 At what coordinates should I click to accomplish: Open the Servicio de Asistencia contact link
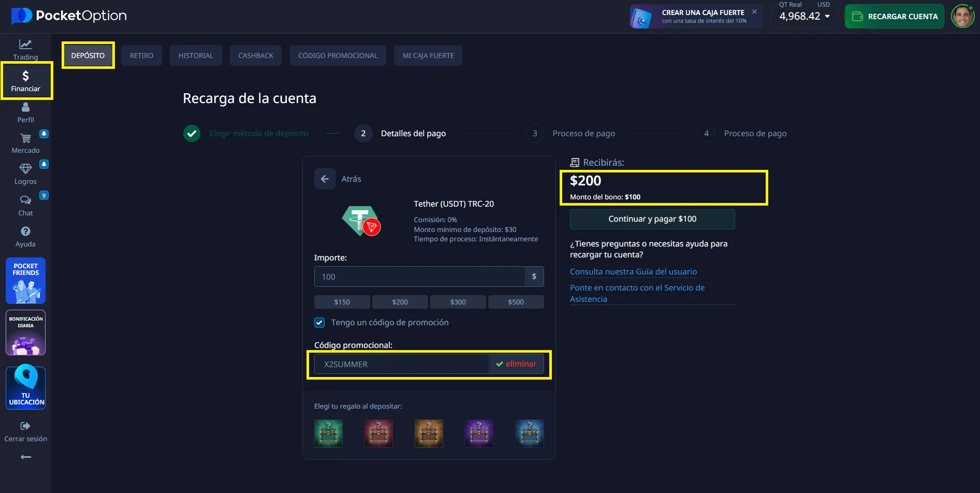[x=637, y=293]
